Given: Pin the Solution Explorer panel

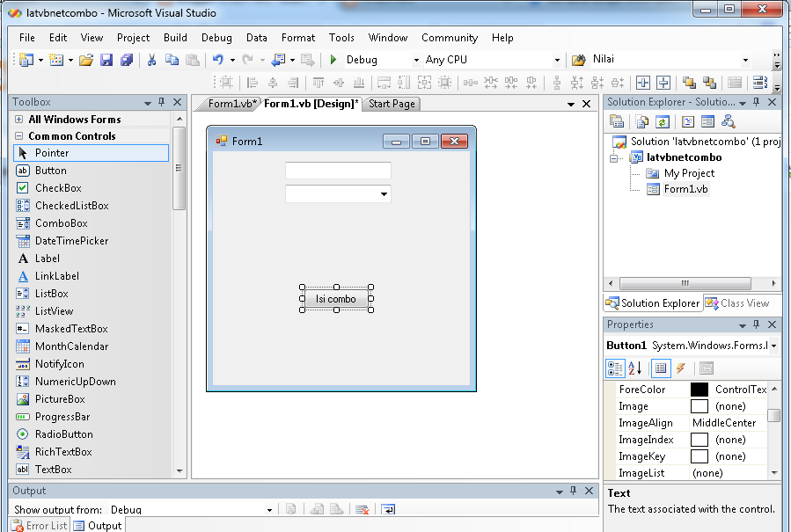Looking at the screenshot, I should [757, 101].
